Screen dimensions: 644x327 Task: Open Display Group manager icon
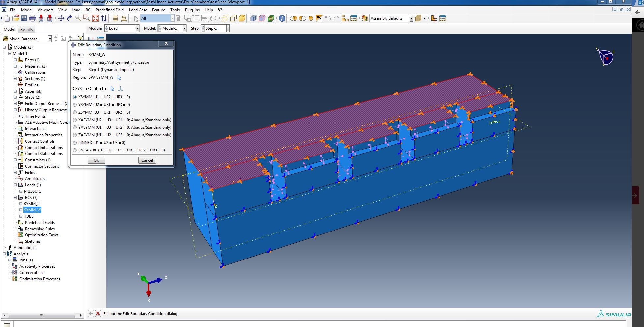pyautogui.click(x=354, y=18)
